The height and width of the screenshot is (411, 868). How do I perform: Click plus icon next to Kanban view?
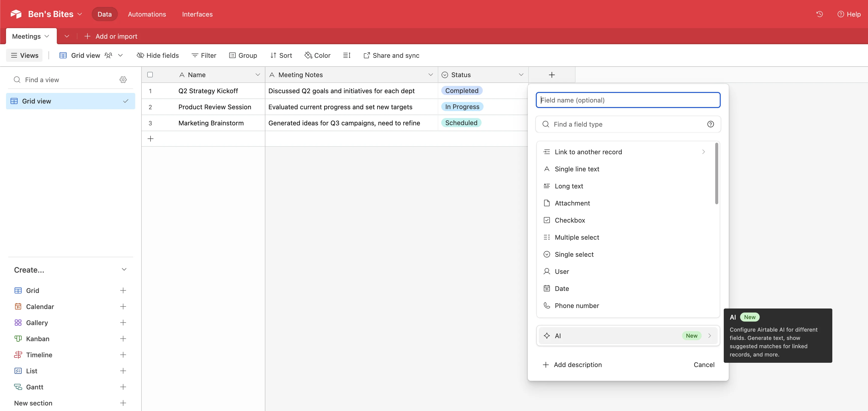click(123, 339)
